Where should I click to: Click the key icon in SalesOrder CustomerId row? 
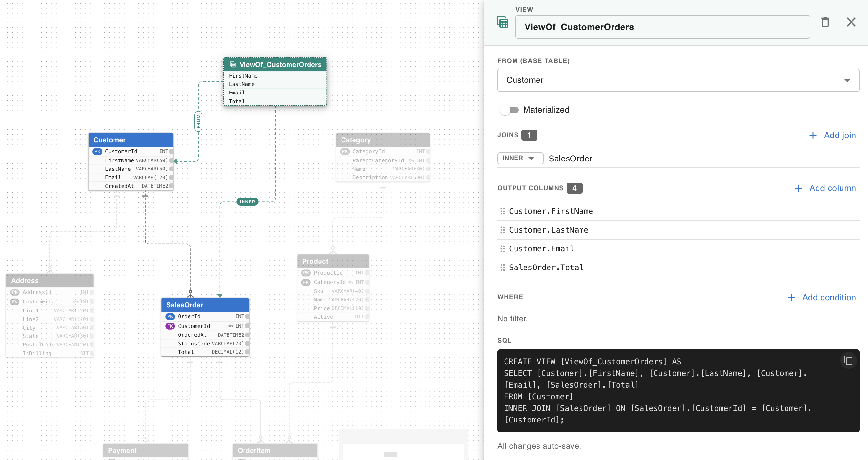pyautogui.click(x=231, y=326)
